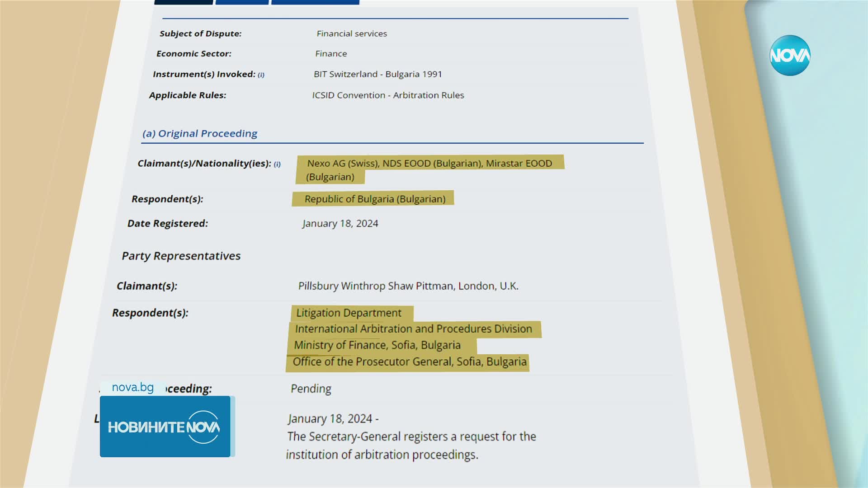The image size is (868, 488).
Task: Click the info icon beside Instrument(s) Invoked
Action: (x=261, y=75)
